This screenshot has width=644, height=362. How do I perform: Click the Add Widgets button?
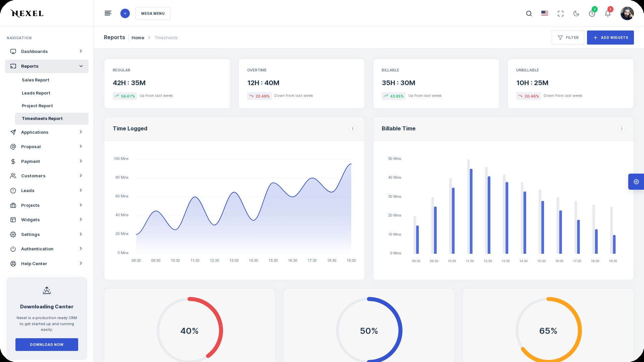[x=610, y=38]
